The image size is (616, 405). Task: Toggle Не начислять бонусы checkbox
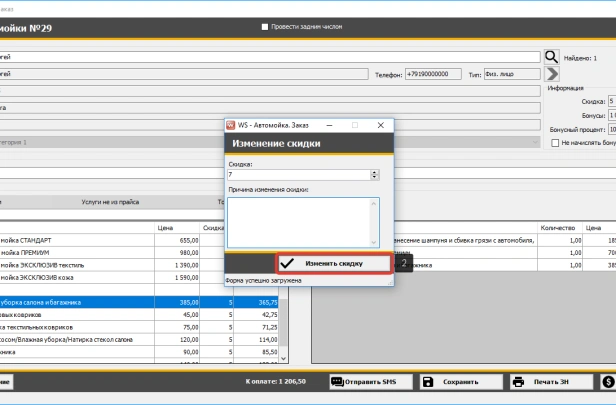click(x=555, y=143)
